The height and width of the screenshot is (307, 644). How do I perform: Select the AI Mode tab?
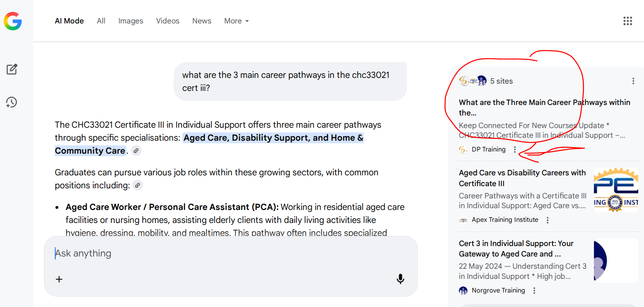tap(69, 21)
